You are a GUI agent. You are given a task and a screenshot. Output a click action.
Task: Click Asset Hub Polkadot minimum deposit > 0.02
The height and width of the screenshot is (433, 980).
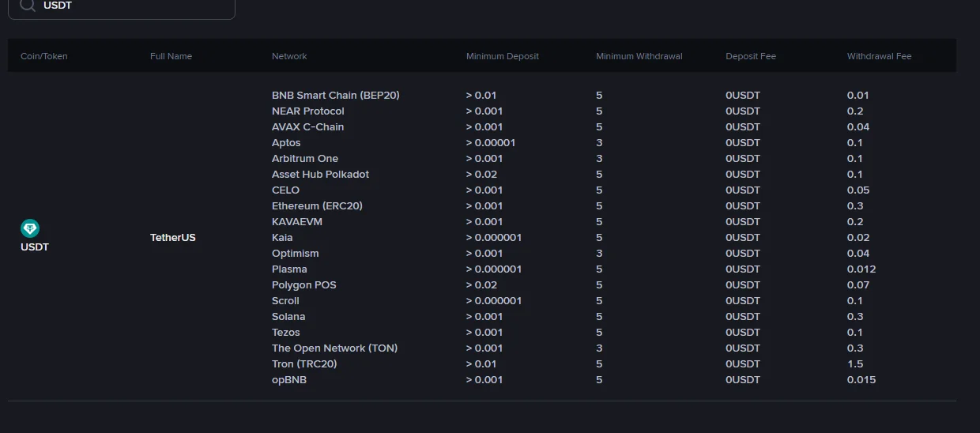(x=482, y=174)
